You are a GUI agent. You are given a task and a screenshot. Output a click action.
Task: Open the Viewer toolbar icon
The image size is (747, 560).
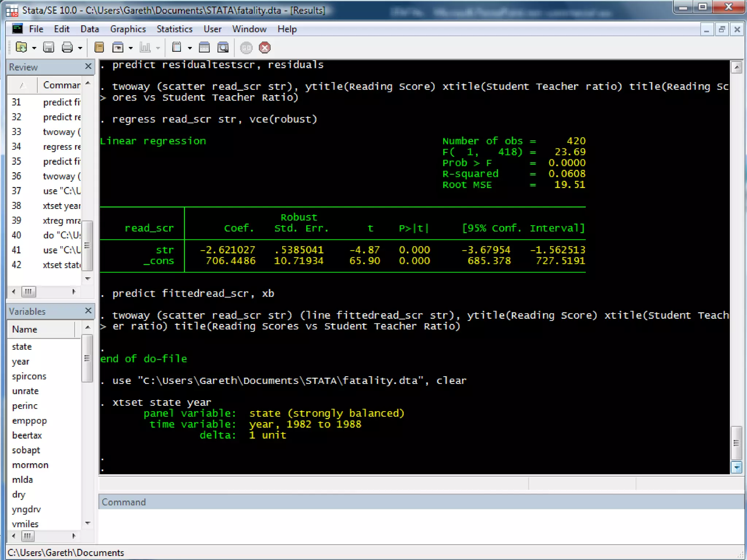[118, 47]
